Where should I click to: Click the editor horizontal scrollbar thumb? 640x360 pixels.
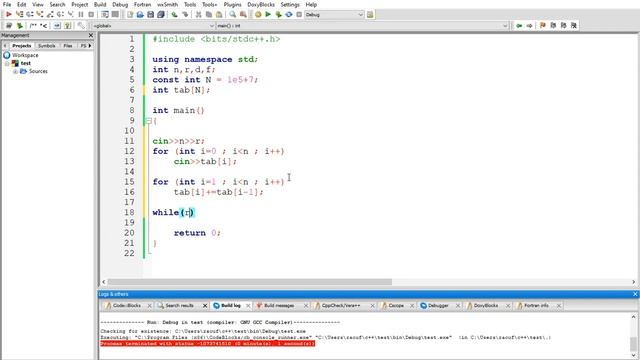(249, 282)
